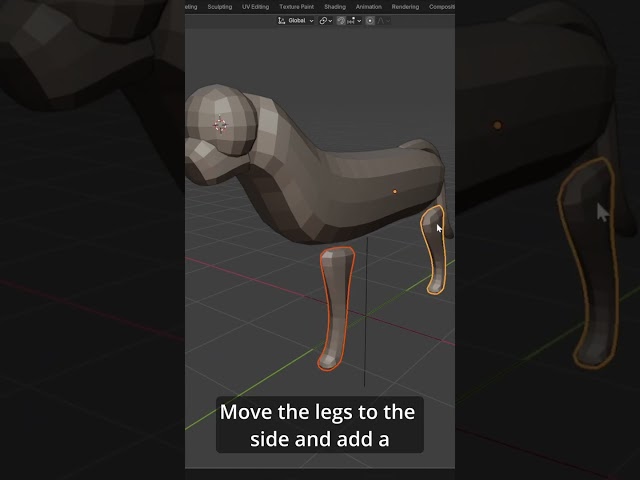Screen dimensions: 640x480
Task: Select the front leg with orange outline
Action: click(x=336, y=307)
